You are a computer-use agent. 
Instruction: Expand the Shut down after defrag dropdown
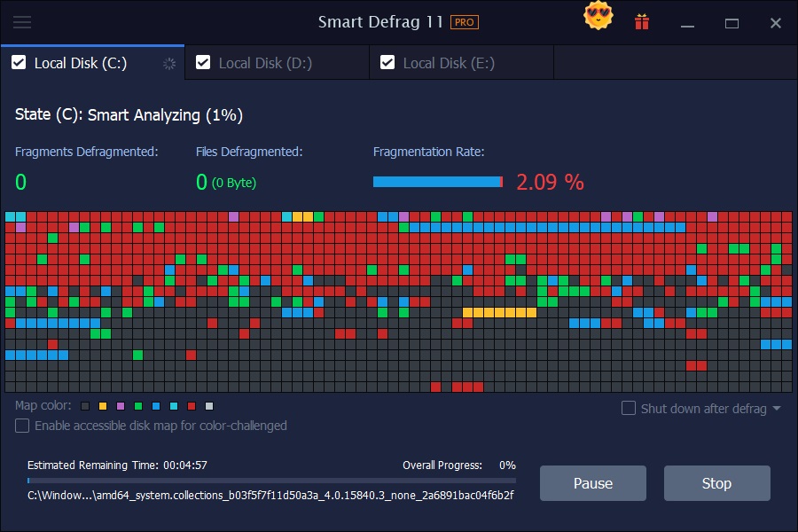click(x=778, y=408)
